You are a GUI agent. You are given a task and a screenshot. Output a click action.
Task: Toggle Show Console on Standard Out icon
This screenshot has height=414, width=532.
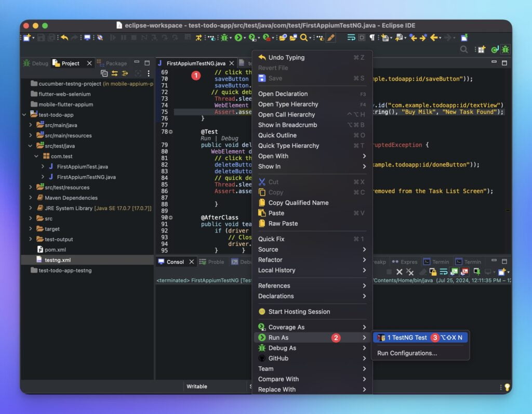(x=454, y=271)
